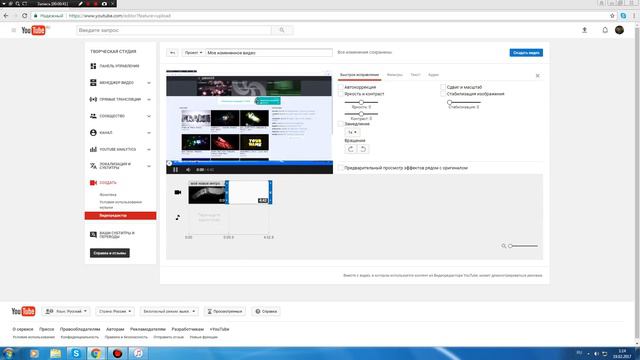
Task: Follow the Правообладателям footer link
Action: [x=80, y=329]
